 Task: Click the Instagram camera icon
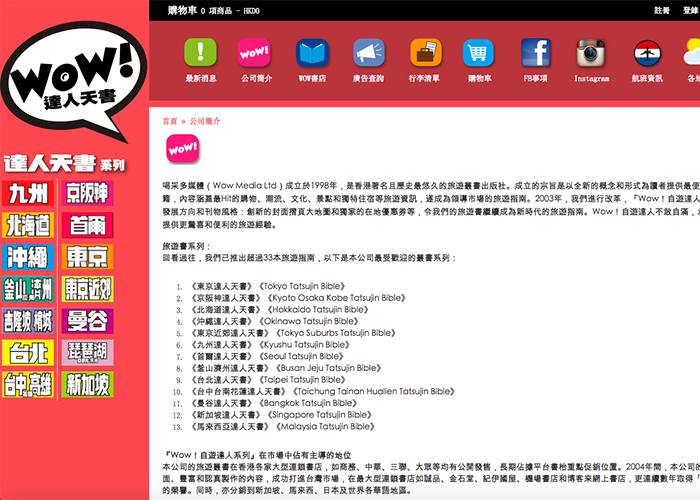[x=591, y=52]
